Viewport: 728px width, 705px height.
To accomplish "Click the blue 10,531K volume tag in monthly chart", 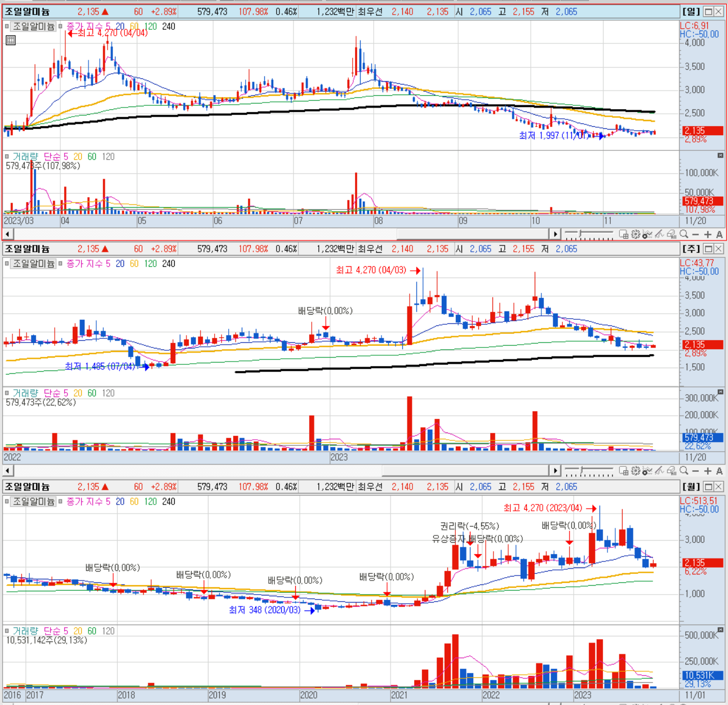I will [x=703, y=675].
